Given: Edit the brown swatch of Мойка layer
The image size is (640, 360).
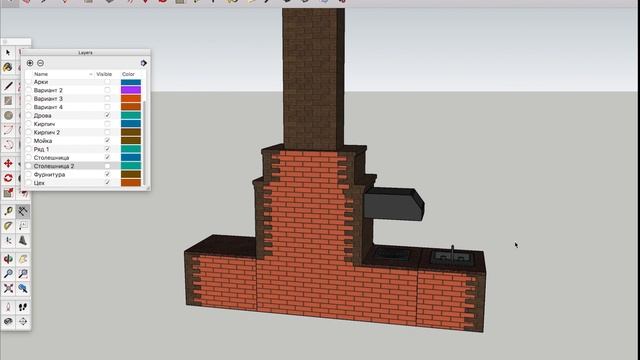Looking at the screenshot, I should (x=131, y=141).
